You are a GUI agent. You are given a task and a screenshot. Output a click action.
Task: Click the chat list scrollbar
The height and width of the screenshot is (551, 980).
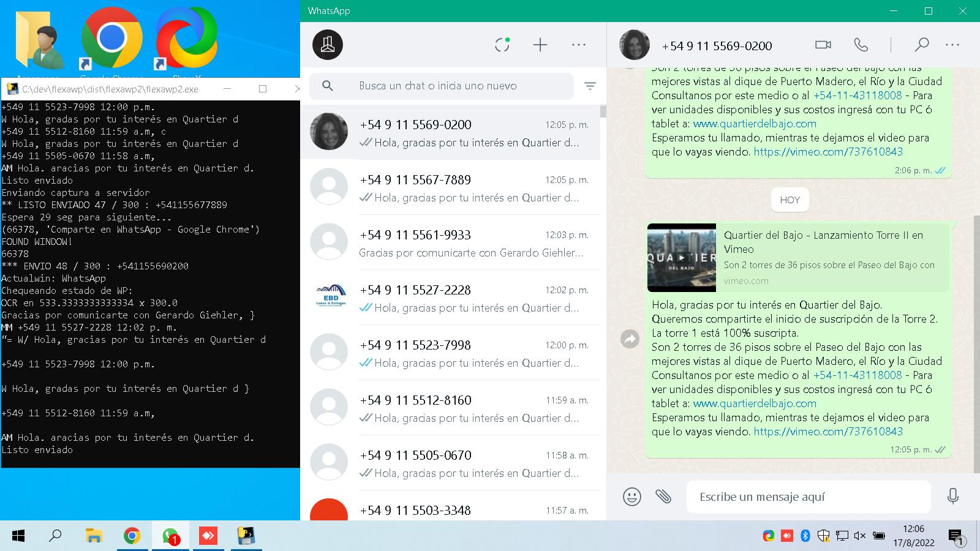(x=603, y=111)
